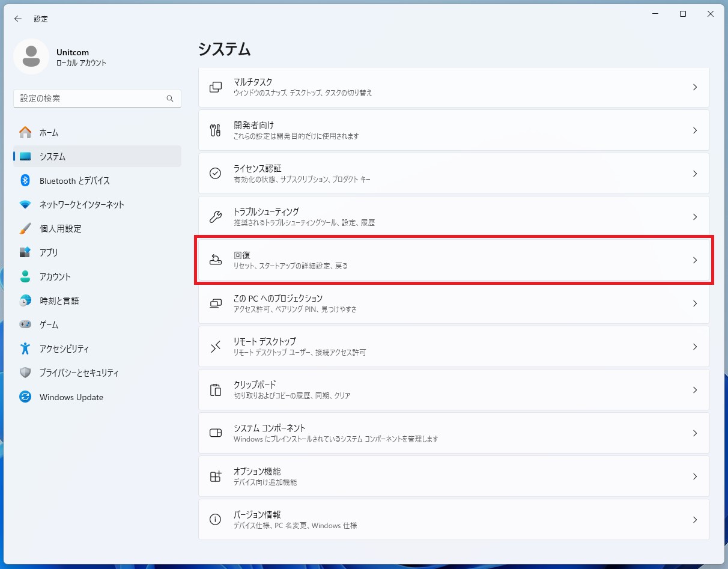
Task: Expand the 回復 (Recovery) chevron
Action: click(x=695, y=260)
